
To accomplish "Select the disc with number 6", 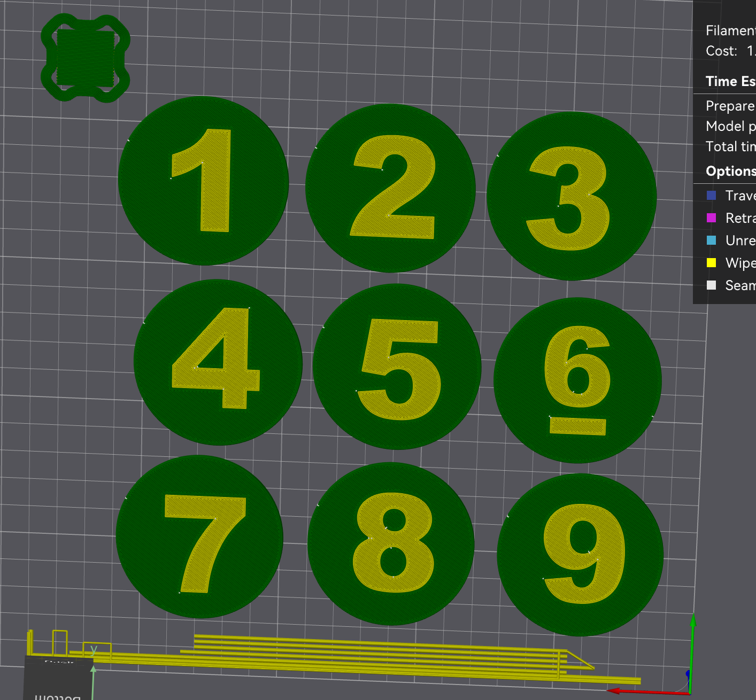I will click(578, 380).
